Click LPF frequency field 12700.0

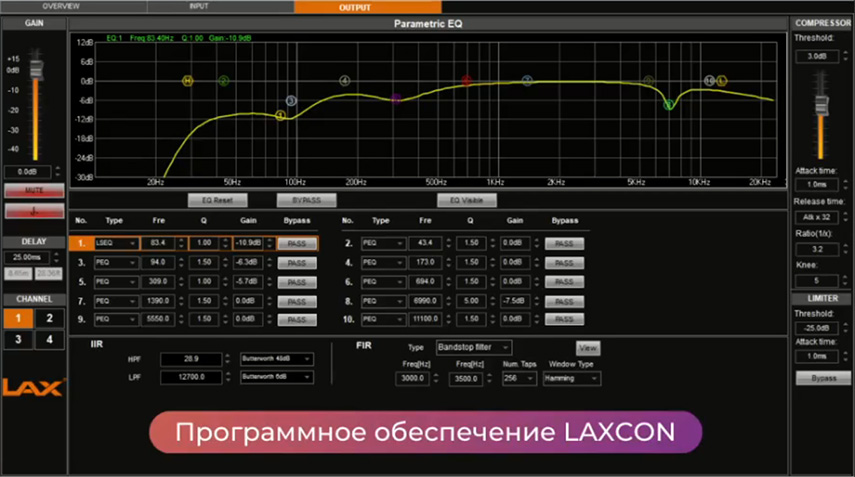tap(191, 377)
